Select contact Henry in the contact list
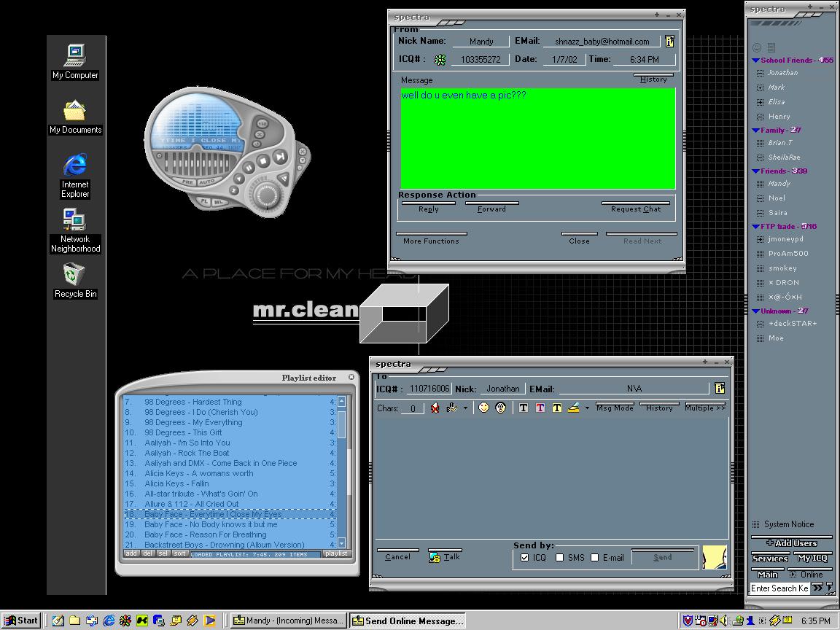The height and width of the screenshot is (630, 840). tap(779, 116)
